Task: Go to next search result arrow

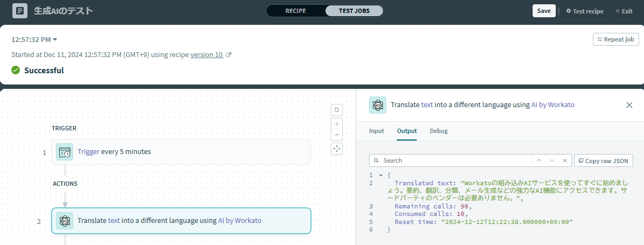Action: point(552,160)
